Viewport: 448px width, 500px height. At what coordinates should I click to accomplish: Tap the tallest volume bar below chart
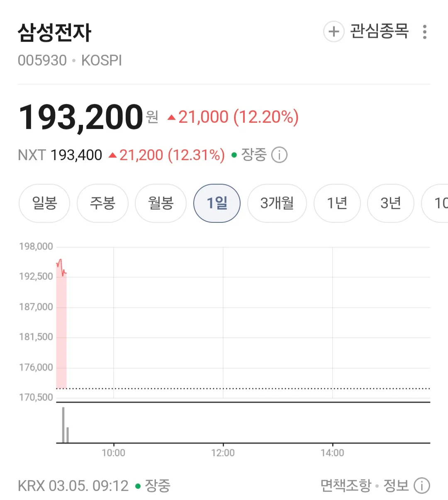click(63, 425)
